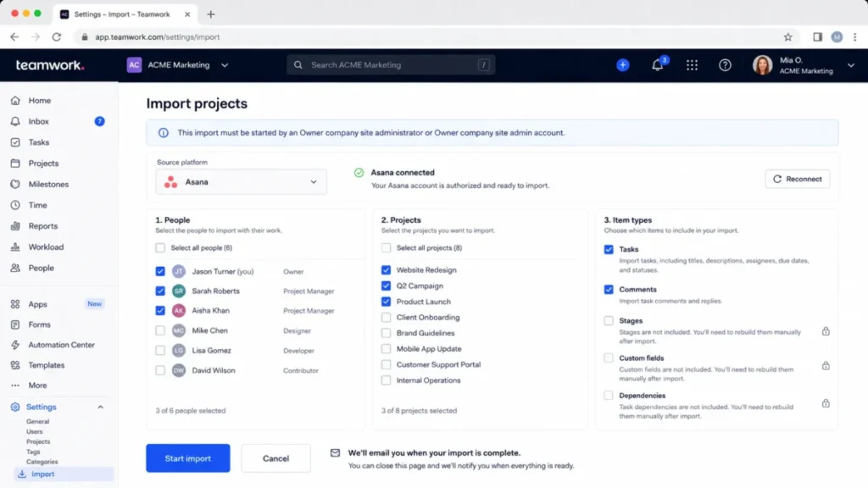This screenshot has width=868, height=488.
Task: Check Mike Chen checkbox
Action: [160, 331]
